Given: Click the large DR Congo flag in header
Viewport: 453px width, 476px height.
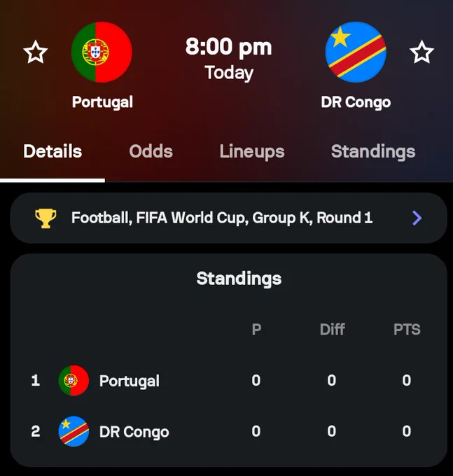Looking at the screenshot, I should click(356, 52).
